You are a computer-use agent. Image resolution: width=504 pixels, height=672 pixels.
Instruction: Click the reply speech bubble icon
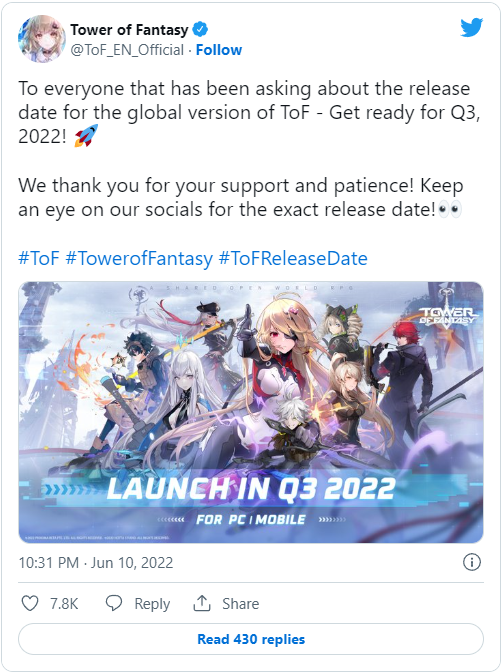(x=114, y=603)
